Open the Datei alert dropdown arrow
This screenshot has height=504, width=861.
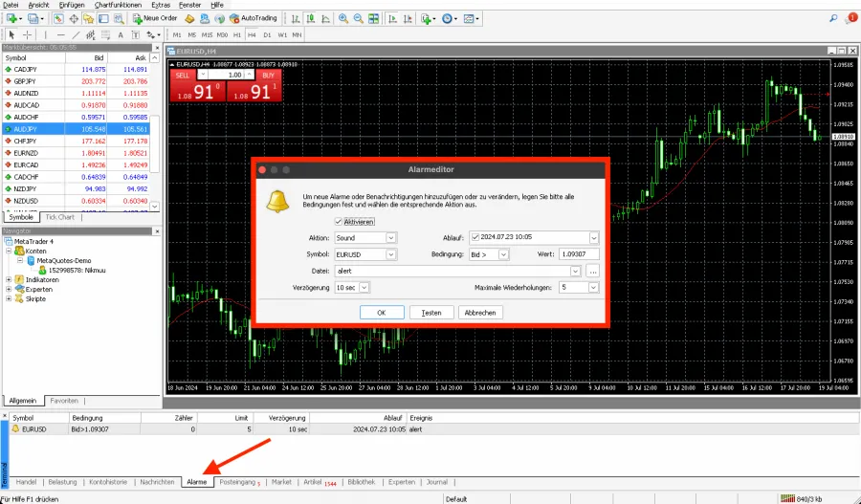pyautogui.click(x=575, y=272)
